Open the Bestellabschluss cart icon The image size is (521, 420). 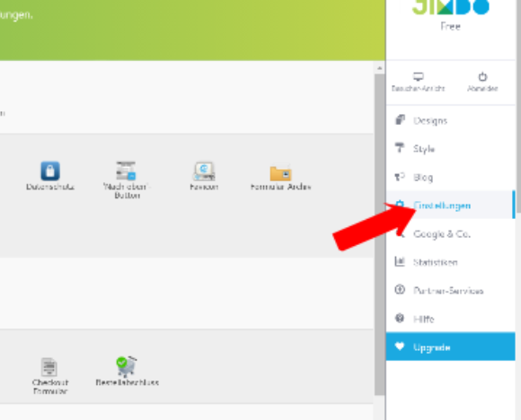point(127,366)
